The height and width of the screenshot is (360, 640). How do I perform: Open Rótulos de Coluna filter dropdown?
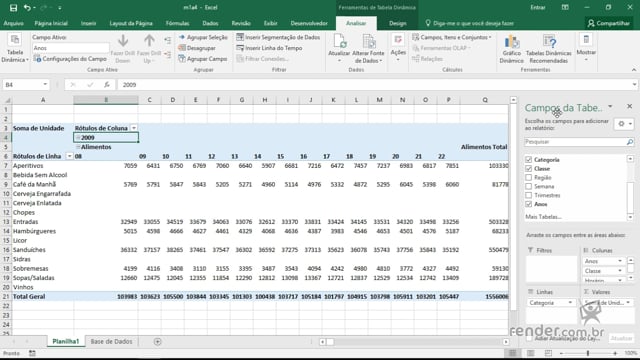click(x=133, y=128)
